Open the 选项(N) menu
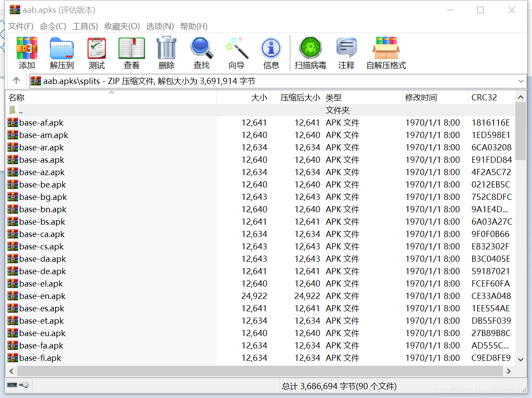532x398 pixels. [x=160, y=27]
